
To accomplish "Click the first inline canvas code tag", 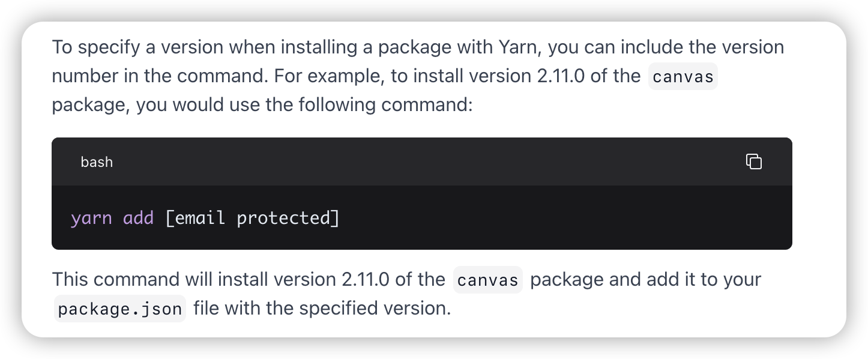I will point(683,77).
